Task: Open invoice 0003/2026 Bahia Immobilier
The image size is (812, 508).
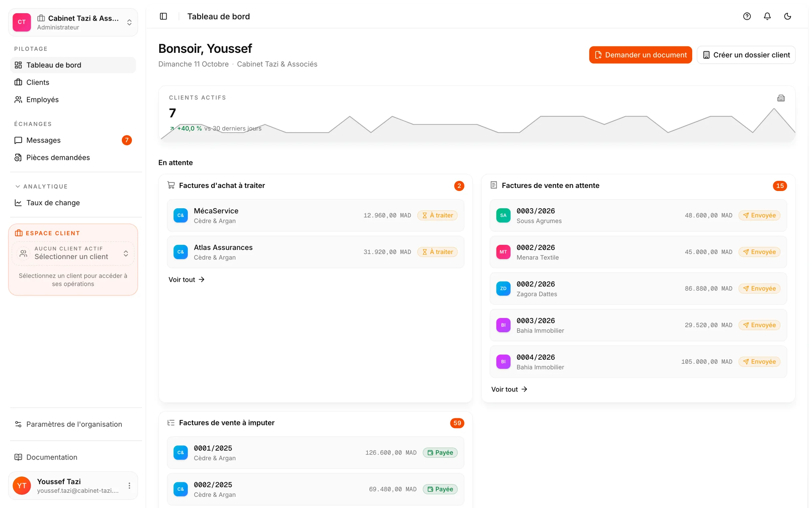Action: pyautogui.click(x=638, y=325)
